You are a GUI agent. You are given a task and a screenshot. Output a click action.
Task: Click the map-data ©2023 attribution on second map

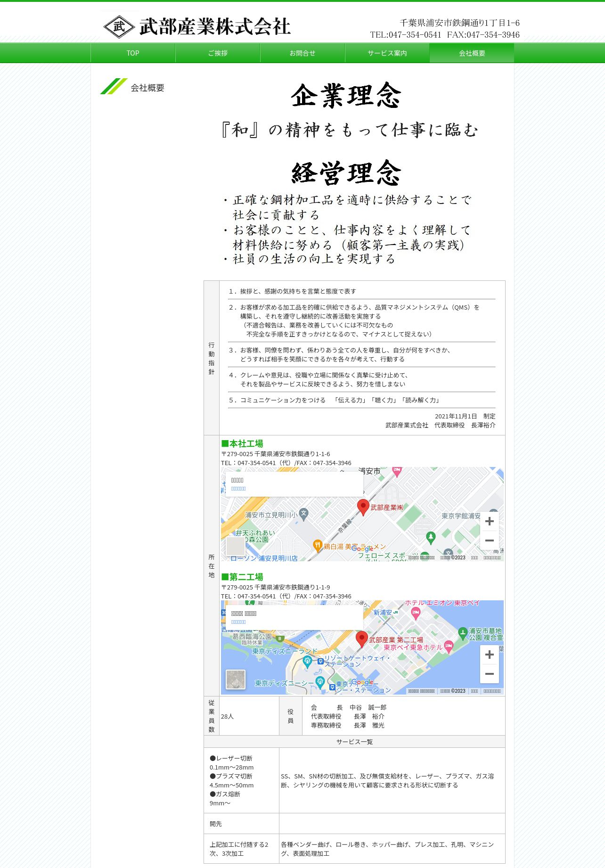pyautogui.click(x=453, y=691)
